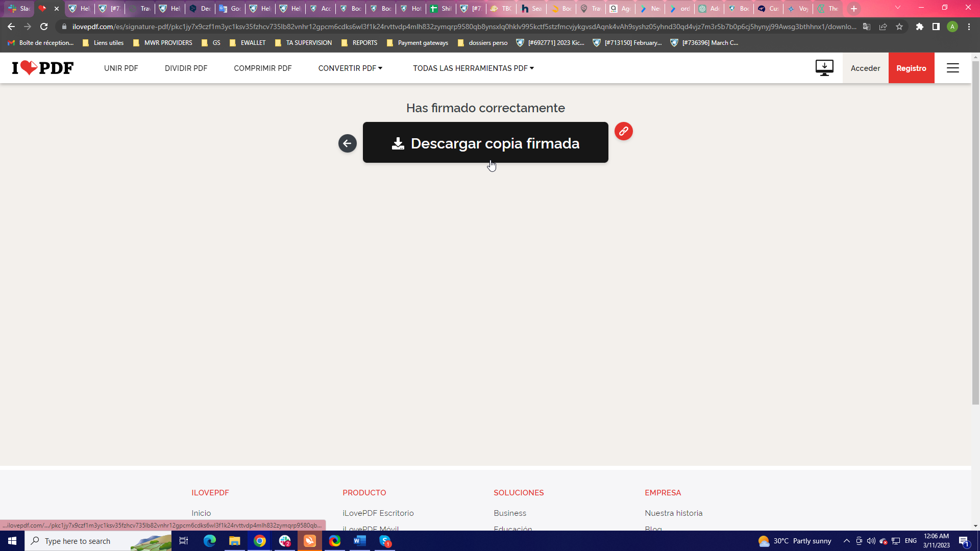This screenshot has width=980, height=551.
Task: Open UNIR PDF menu item
Action: point(121,68)
